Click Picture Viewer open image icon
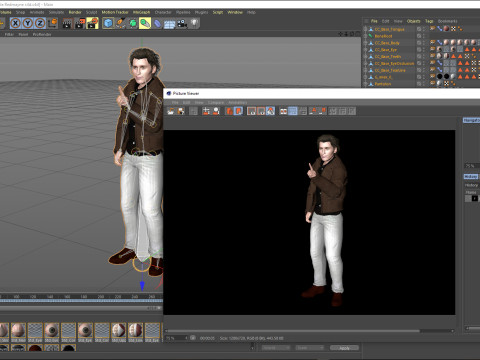This screenshot has width=480, height=360. pos(171,111)
